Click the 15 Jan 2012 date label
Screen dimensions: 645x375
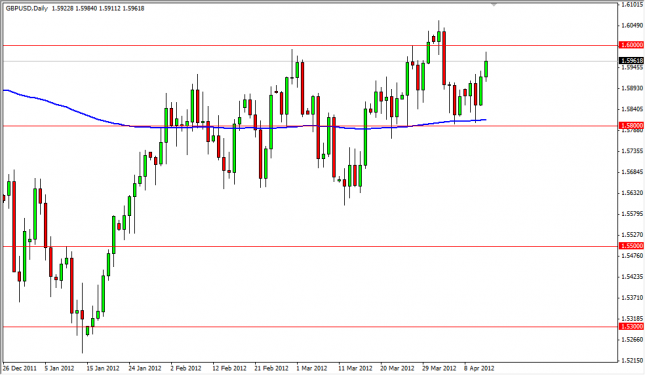[103, 368]
